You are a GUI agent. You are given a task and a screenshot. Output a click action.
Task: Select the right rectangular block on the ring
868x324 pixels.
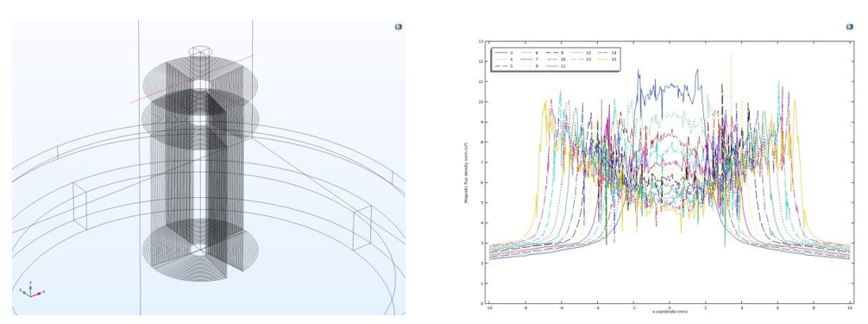click(x=362, y=227)
